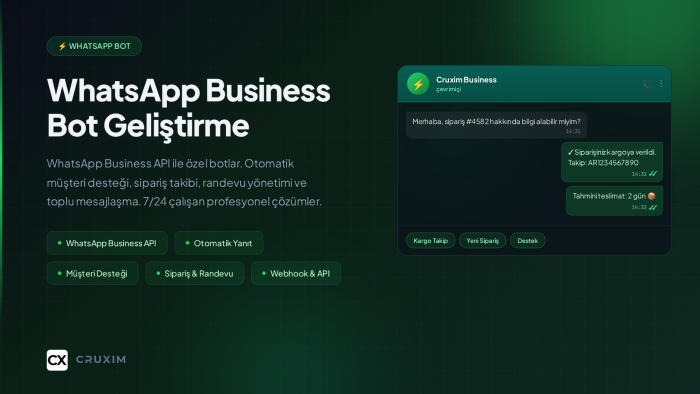This screenshot has height=394, width=700.
Task: Click the Cruxim Business lightning avatar
Action: pyautogui.click(x=418, y=84)
